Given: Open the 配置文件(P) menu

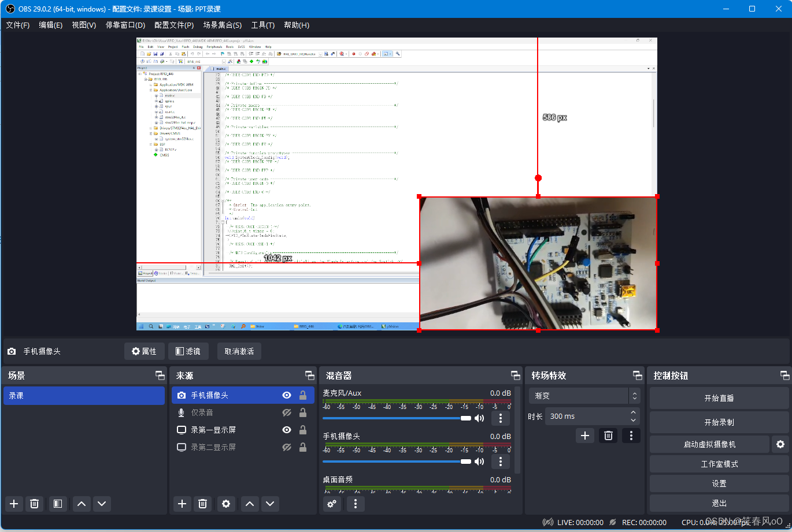Looking at the screenshot, I should 174,25.
